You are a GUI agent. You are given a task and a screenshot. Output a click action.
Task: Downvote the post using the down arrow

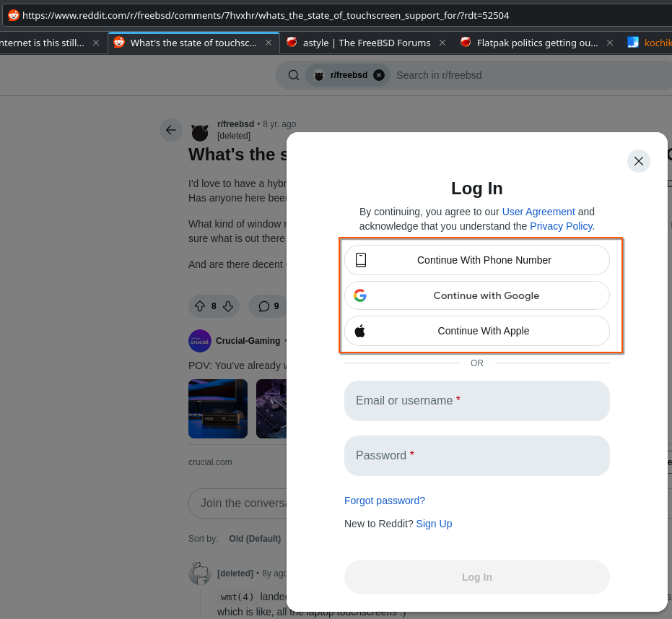(x=228, y=306)
